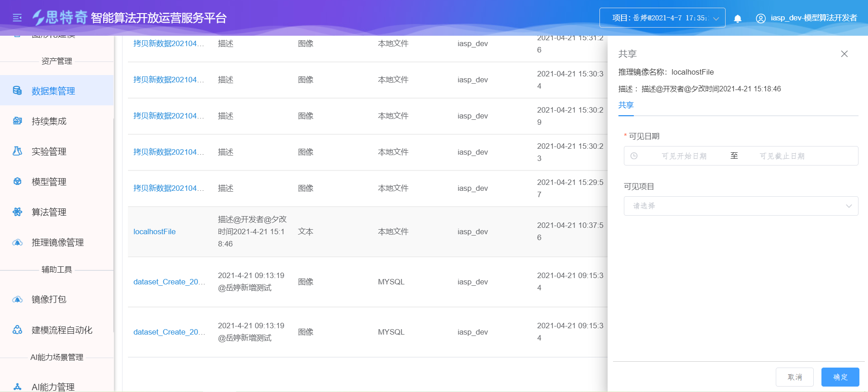Select the 共享 tab in the panel

(626, 105)
